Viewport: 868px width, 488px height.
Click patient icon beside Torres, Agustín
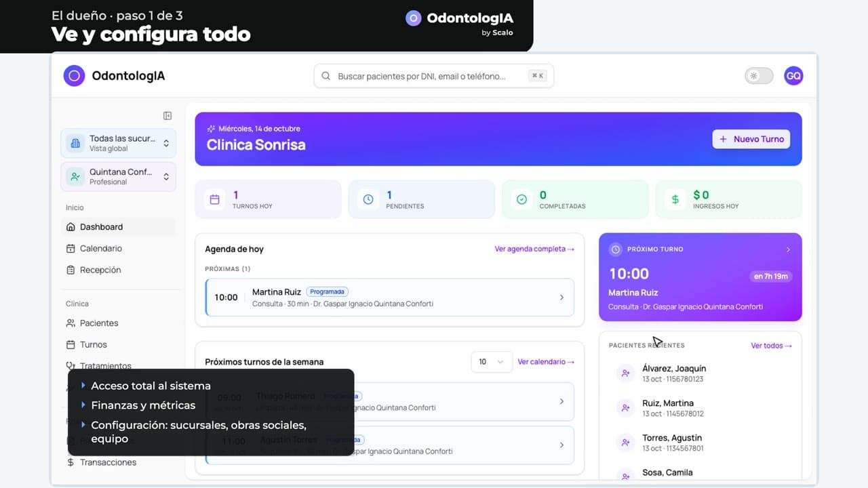click(x=625, y=443)
